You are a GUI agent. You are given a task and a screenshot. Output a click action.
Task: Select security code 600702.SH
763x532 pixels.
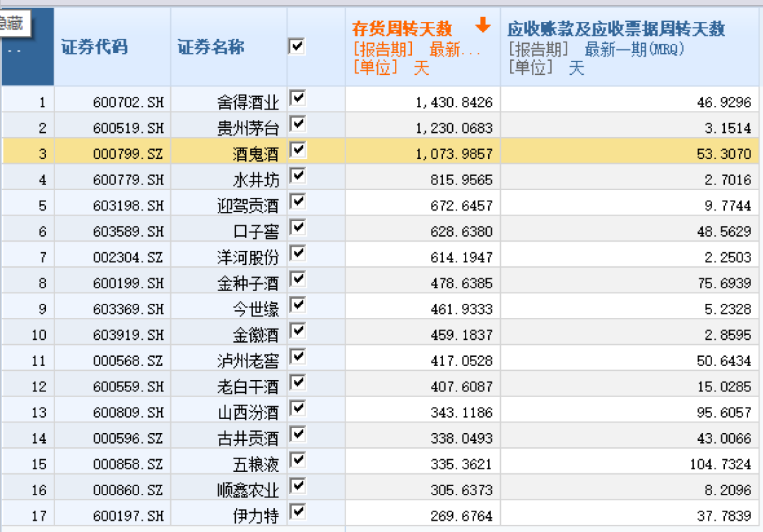(x=129, y=102)
